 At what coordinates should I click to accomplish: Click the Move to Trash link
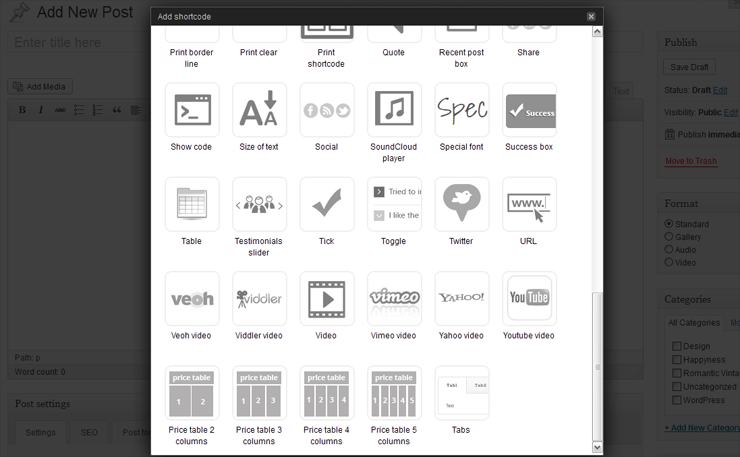pos(691,161)
